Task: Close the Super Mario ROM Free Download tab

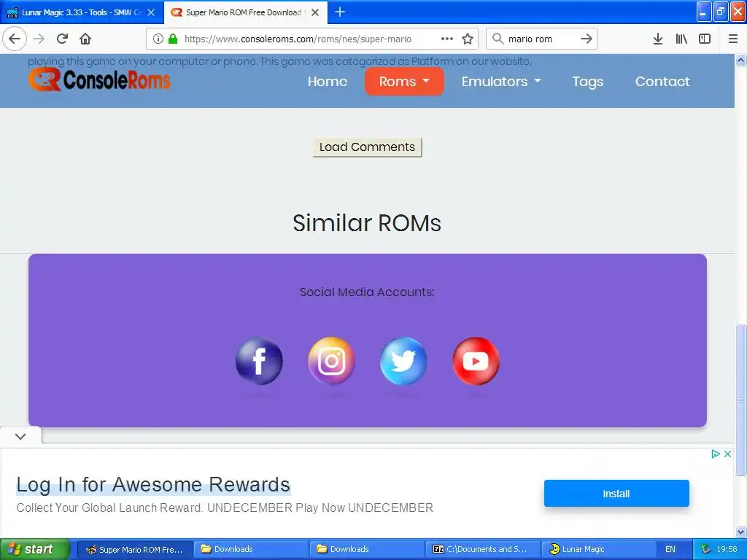Action: pos(315,12)
